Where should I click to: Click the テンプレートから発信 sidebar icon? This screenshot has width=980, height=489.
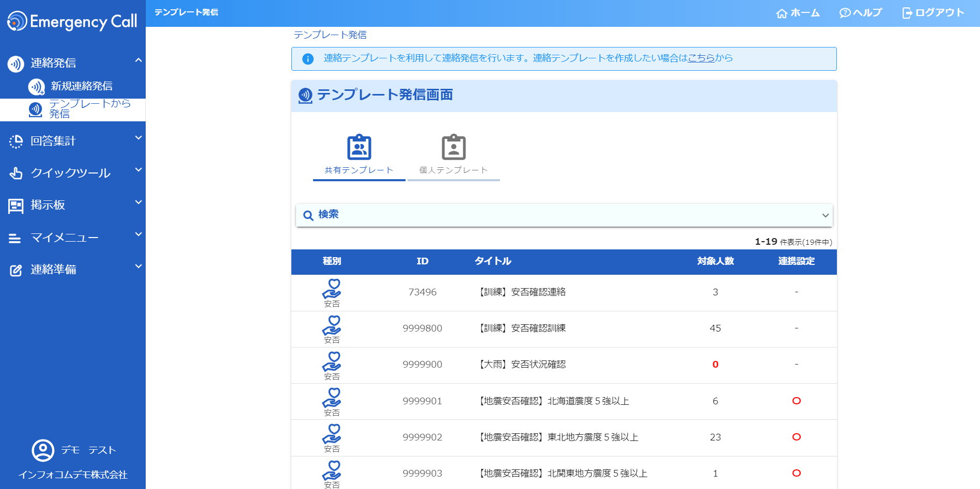coord(35,109)
